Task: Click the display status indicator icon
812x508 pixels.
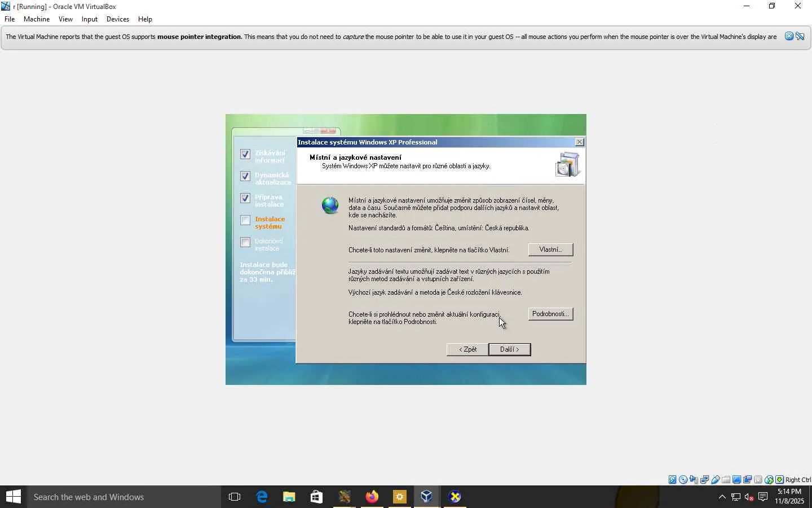Action: click(736, 480)
